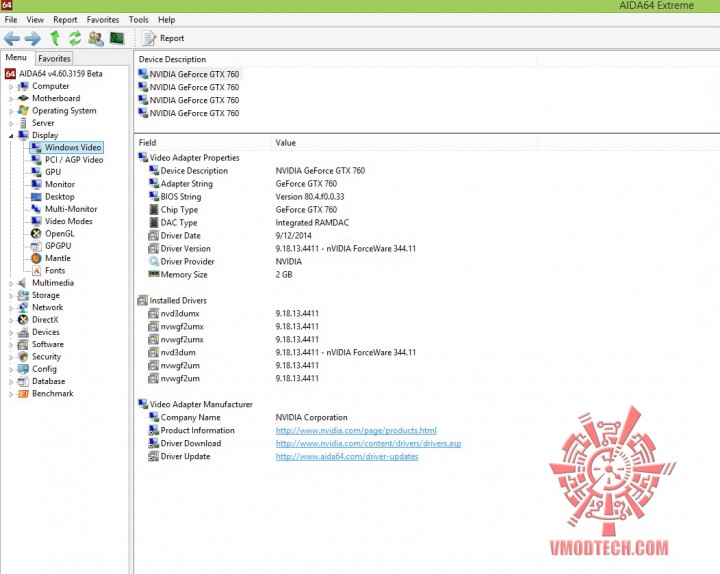Viewport: 720px width, 574px height.
Task: Click the Benchmark category icon
Action: [x=23, y=394]
